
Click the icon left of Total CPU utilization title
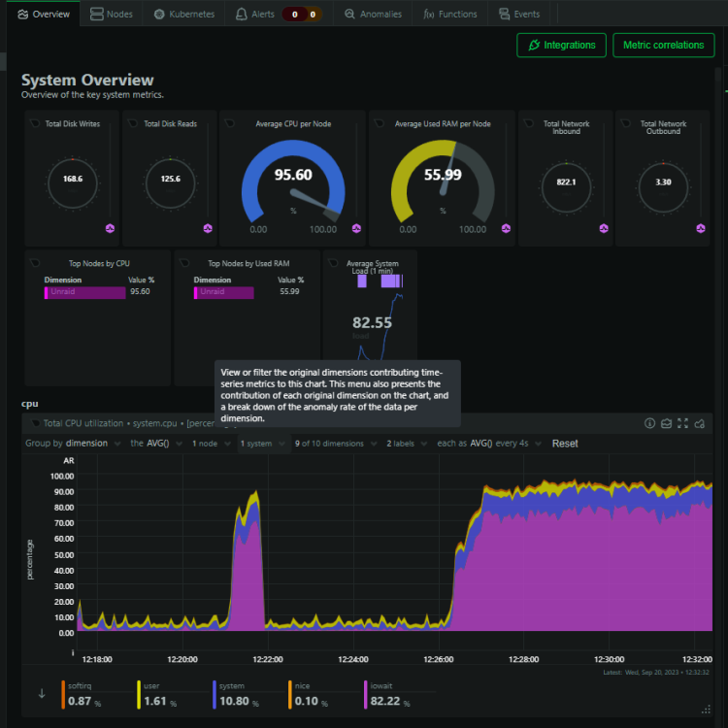[x=35, y=423]
